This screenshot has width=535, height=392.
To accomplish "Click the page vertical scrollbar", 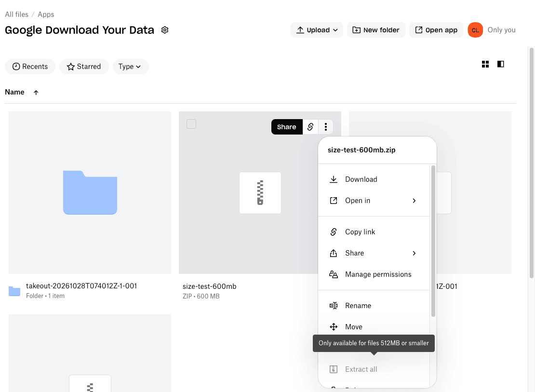I will pyautogui.click(x=531, y=163).
